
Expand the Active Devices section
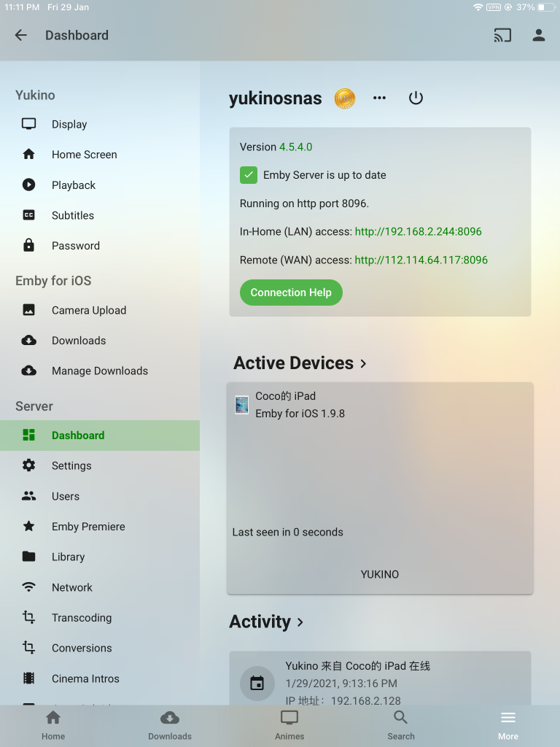(x=300, y=363)
